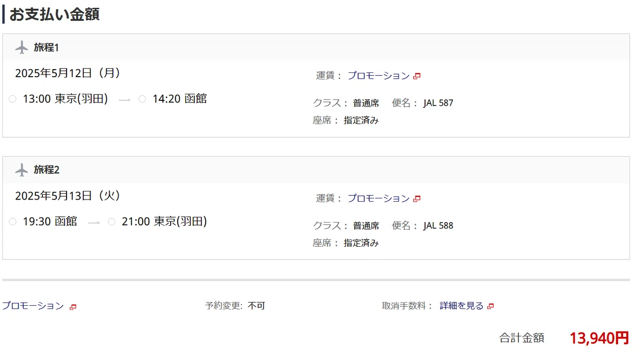Select the circle marker before 19:30 函館

coord(13,222)
